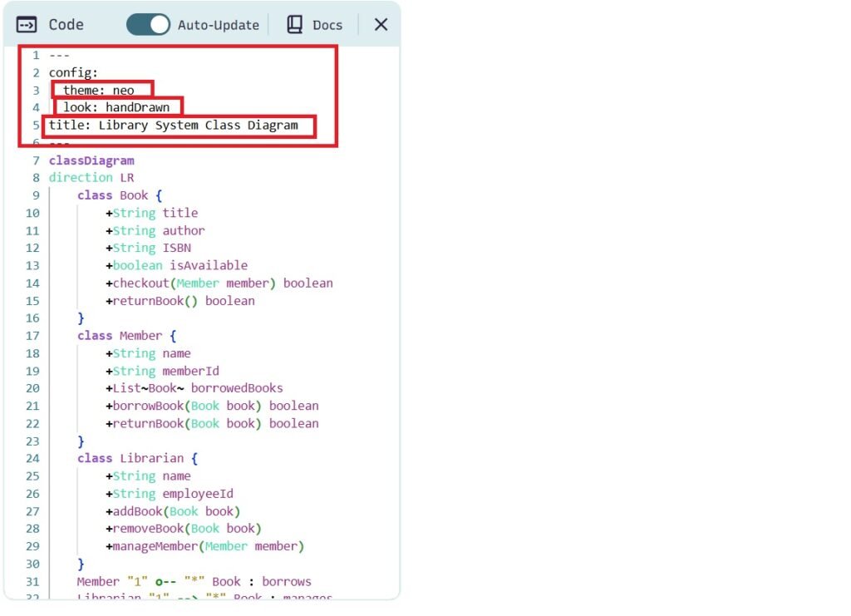Click the Code panel icon
This screenshot has width=851, height=616.
click(x=27, y=25)
